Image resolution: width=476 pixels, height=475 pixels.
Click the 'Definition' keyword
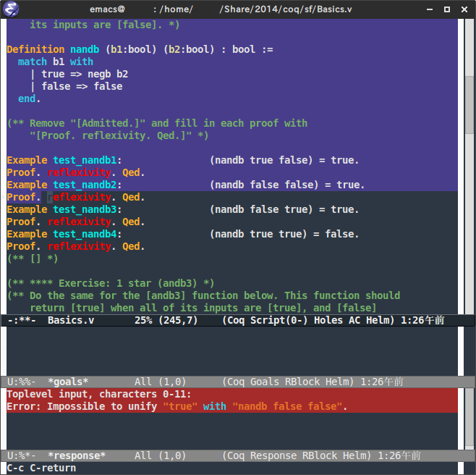point(36,49)
